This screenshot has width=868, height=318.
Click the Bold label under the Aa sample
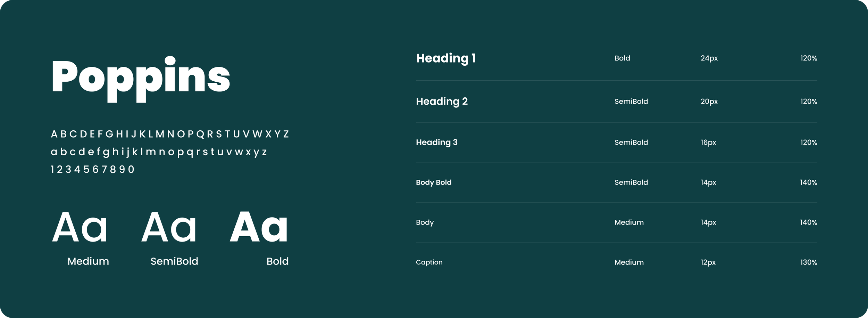(277, 261)
